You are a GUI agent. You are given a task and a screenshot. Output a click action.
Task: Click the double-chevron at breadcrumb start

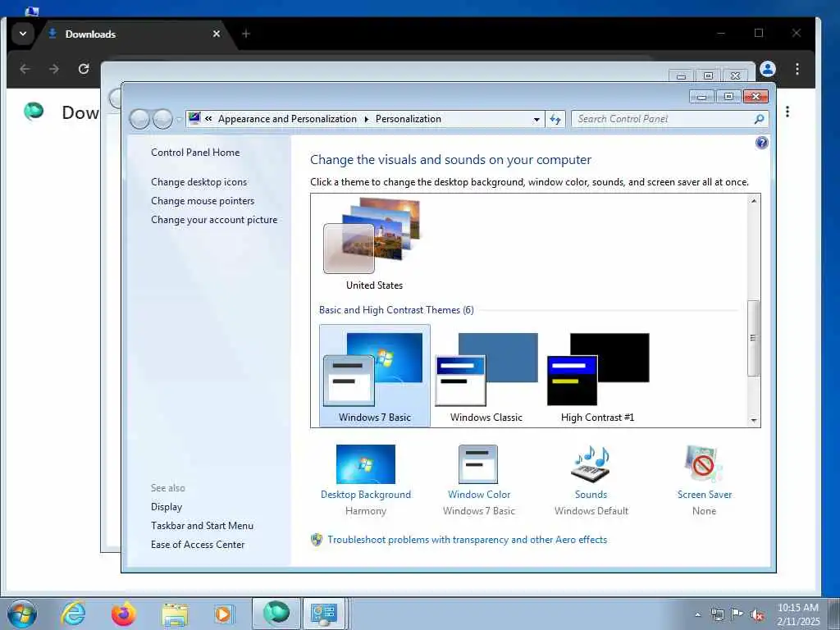[x=208, y=119]
